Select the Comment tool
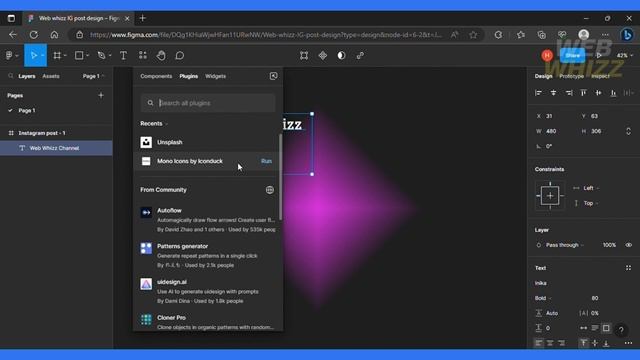Viewport: 640px width, 360px height. pyautogui.click(x=180, y=56)
